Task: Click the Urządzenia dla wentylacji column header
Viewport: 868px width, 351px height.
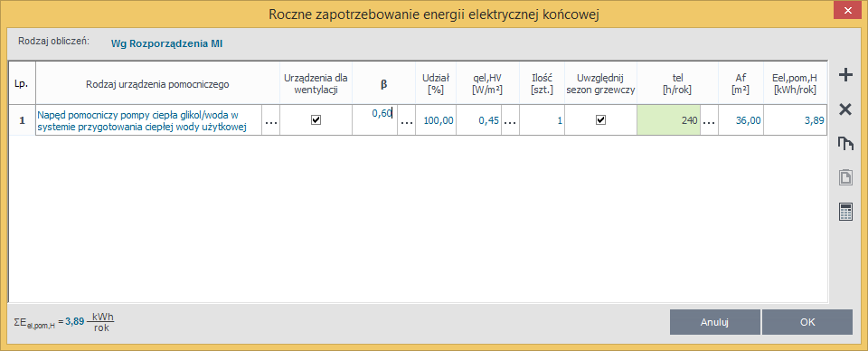Action: 316,84
